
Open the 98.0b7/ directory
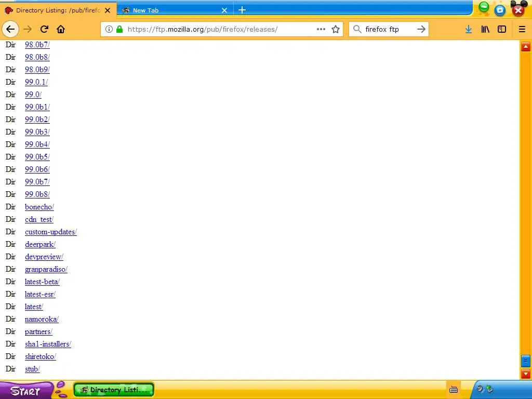(37, 45)
